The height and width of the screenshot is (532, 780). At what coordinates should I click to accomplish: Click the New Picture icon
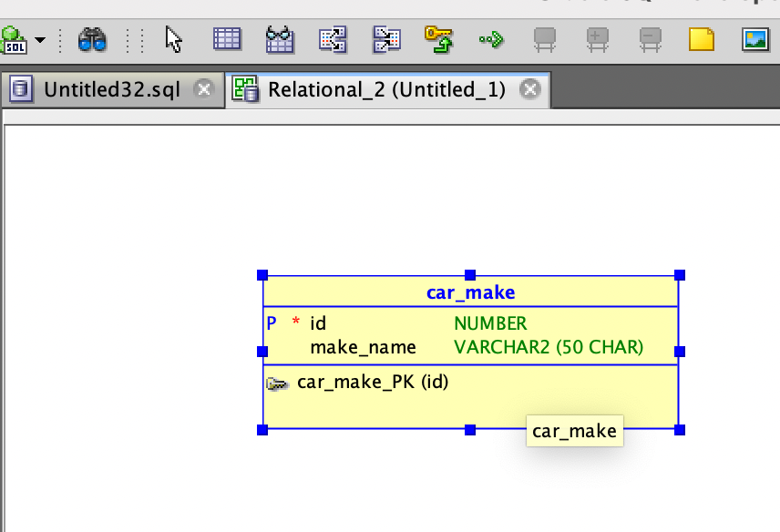pos(755,39)
